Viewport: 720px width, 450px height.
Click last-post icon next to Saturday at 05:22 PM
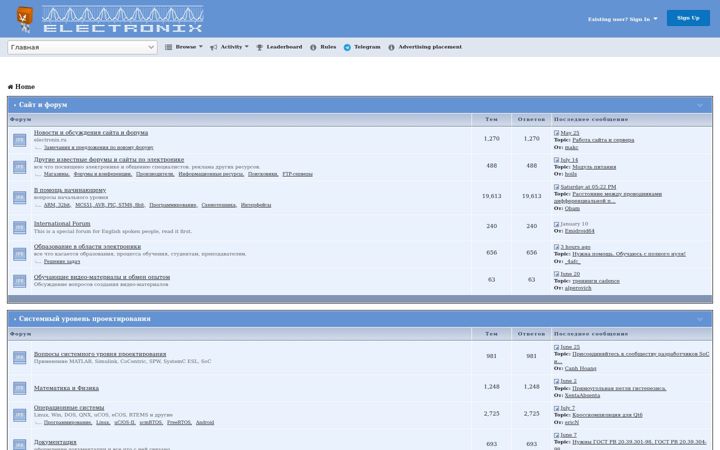pos(557,187)
